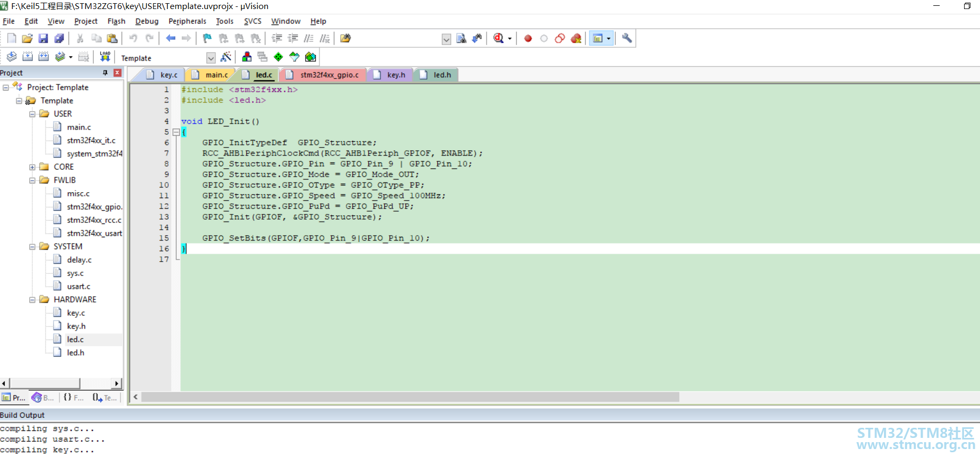
Task: Collapse the Project: Template root node
Action: point(6,88)
